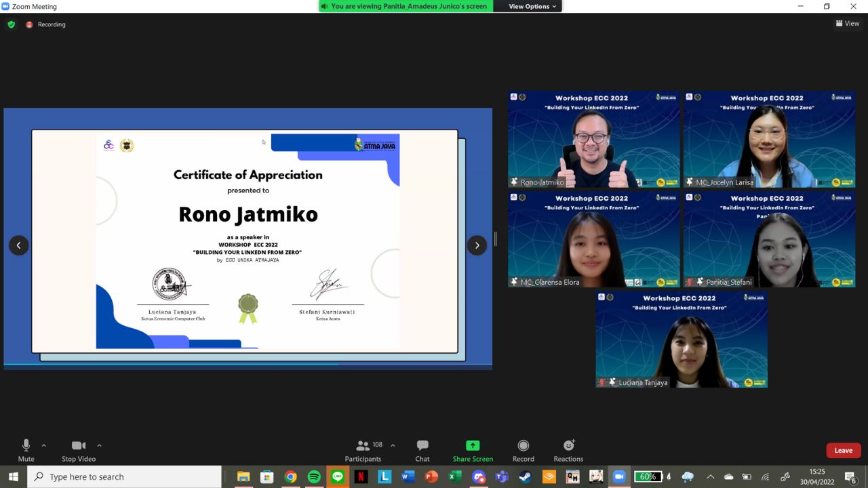Select Rono Jatmiko's video tile

(593, 140)
